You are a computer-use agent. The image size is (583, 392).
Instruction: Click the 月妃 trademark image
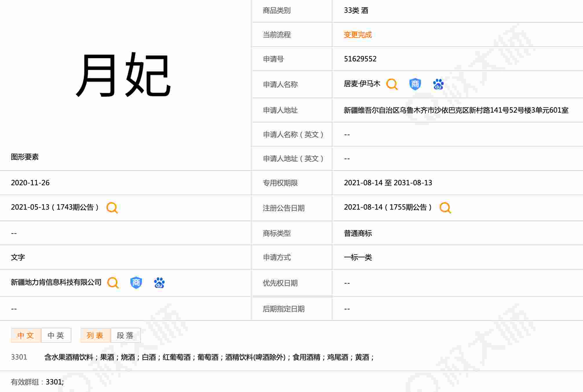(123, 75)
